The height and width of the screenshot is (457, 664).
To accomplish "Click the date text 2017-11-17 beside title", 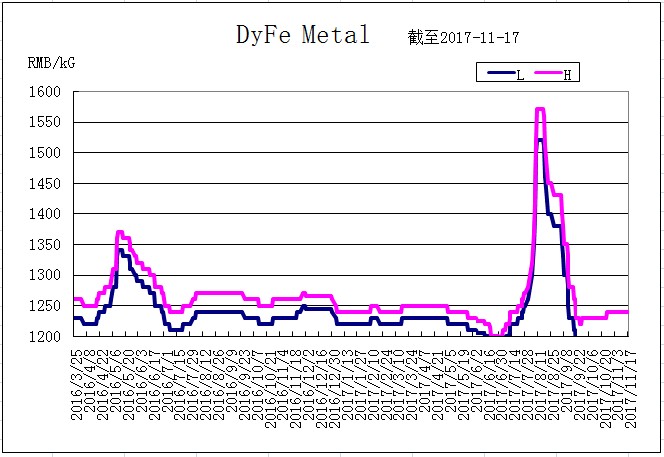I will (479, 38).
